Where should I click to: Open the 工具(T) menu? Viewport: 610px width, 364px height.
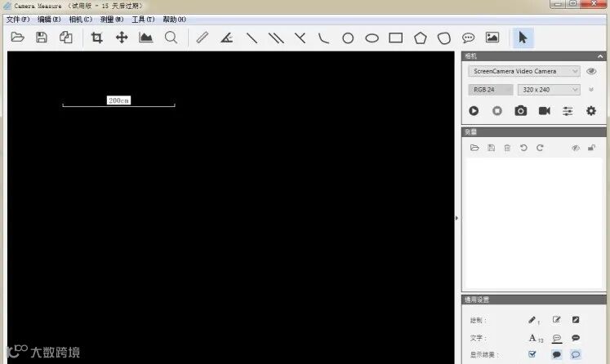[143, 20]
